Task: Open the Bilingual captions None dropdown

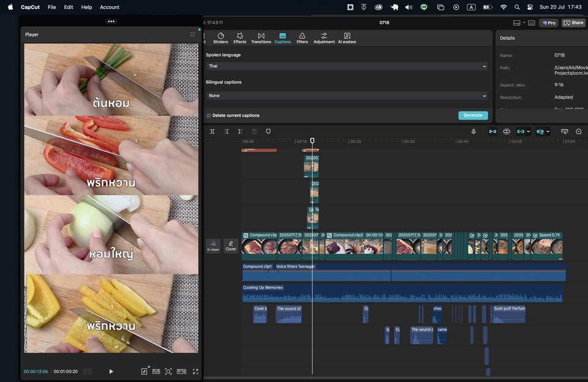Action: (x=346, y=96)
